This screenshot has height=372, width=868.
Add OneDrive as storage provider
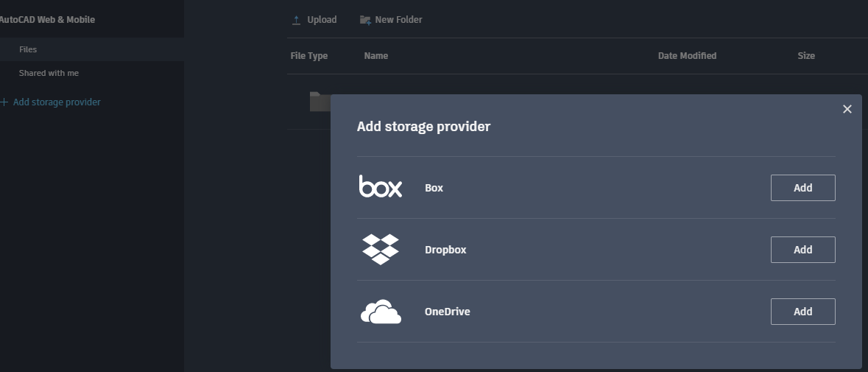[802, 312]
